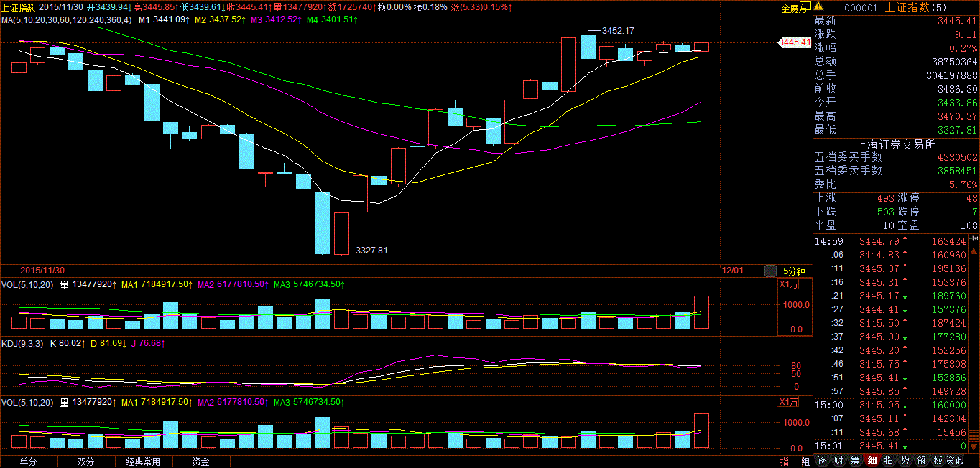Click the 金魔方 label icon
Viewport: 980px width, 468px height.
793,9
